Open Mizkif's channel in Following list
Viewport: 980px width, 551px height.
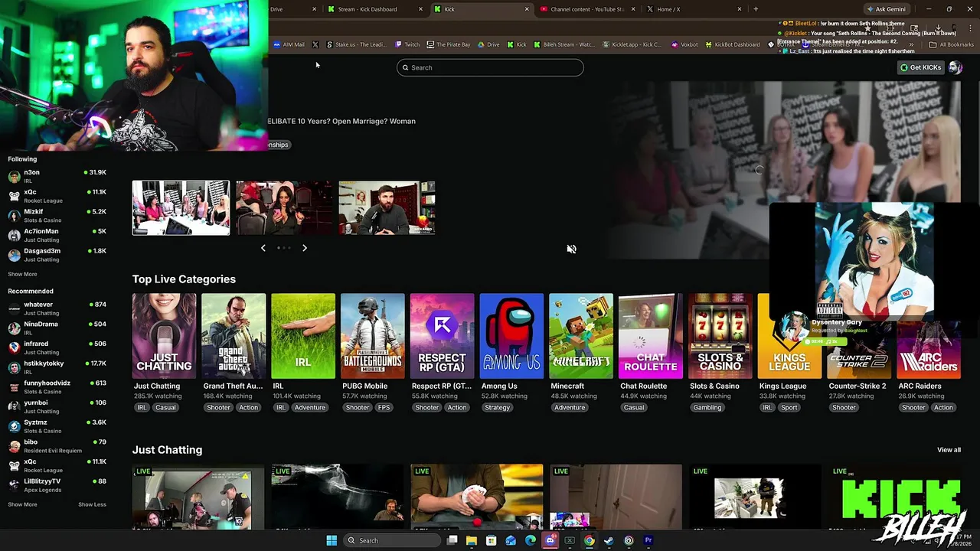pos(57,216)
